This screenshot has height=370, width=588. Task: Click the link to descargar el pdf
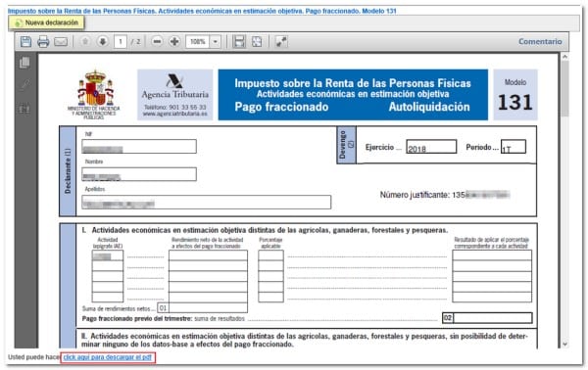[108, 357]
